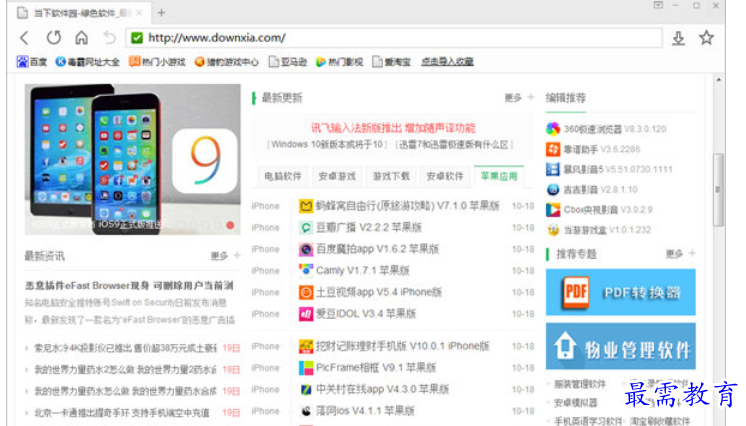This screenshot has height=426, width=746.
Task: Click the 物业管理软件 banner
Action: click(620, 347)
